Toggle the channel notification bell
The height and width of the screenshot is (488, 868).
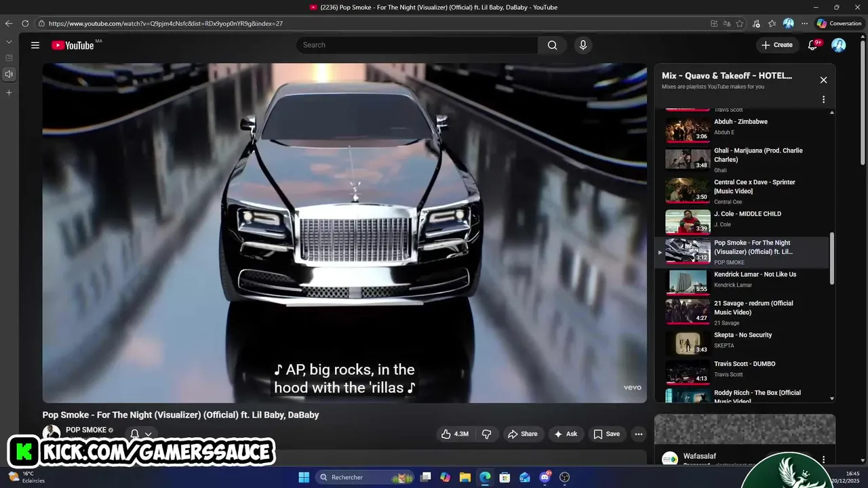pos(134,434)
